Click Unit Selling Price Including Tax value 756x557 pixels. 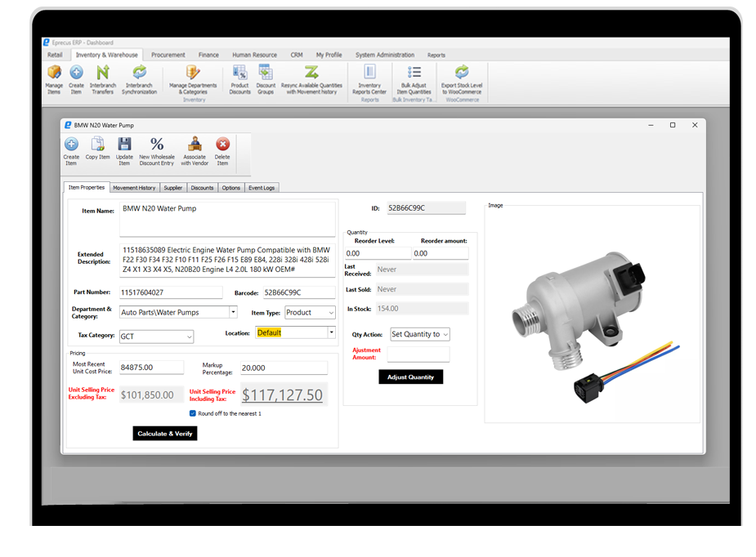point(284,394)
